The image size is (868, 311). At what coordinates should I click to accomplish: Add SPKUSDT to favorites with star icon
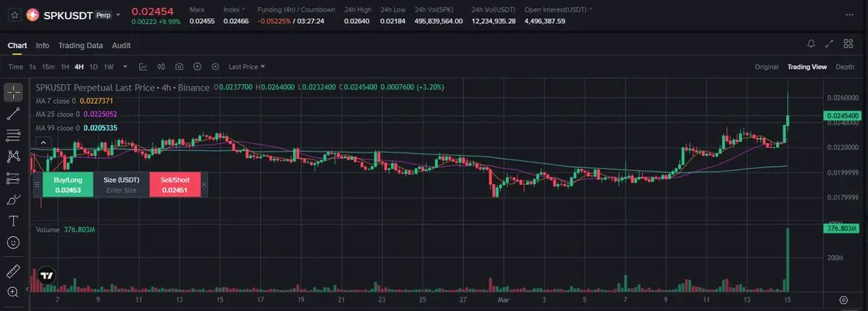[15, 15]
